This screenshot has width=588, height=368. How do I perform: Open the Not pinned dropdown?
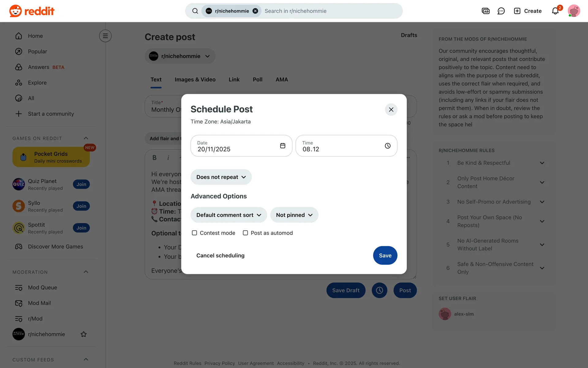pyautogui.click(x=294, y=215)
